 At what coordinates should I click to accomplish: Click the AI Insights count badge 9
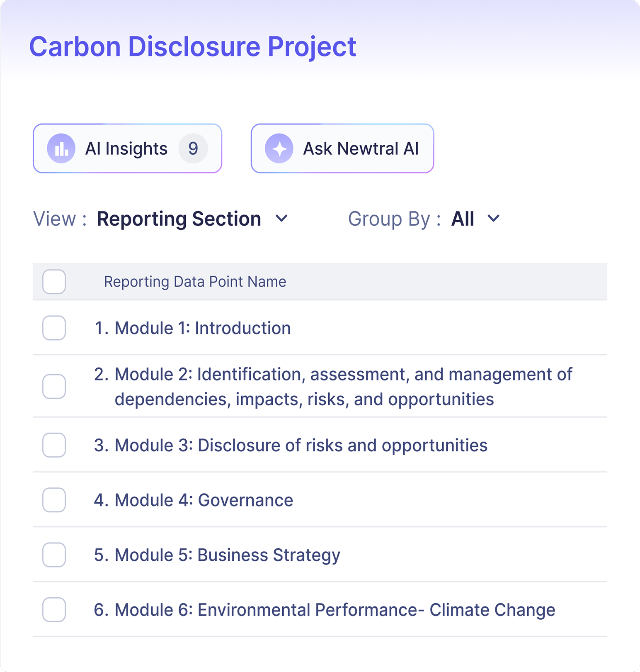pyautogui.click(x=193, y=149)
